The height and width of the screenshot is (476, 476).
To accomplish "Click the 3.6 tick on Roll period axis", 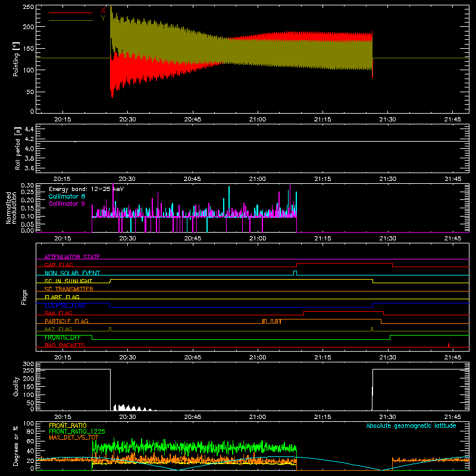I will [x=29, y=168].
